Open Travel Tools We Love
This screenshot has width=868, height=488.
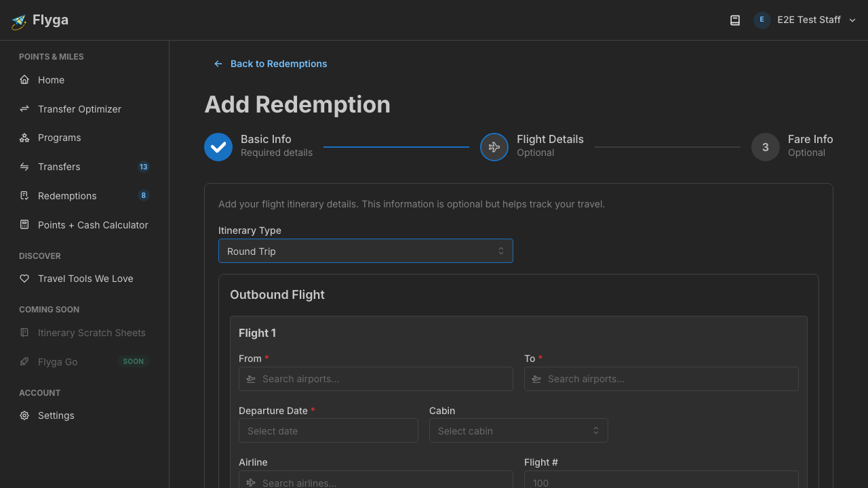click(84, 279)
